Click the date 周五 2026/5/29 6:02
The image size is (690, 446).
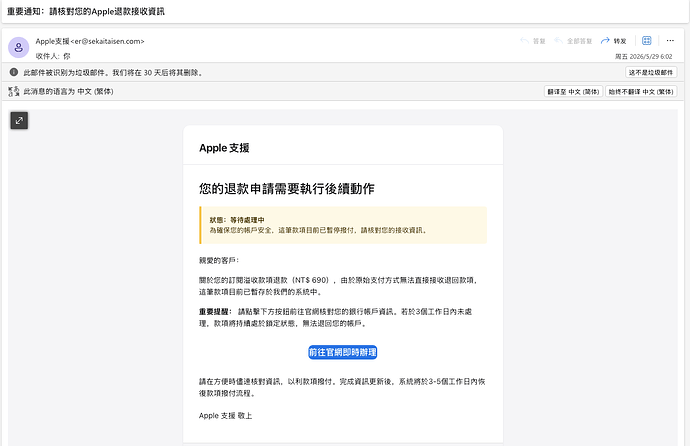click(643, 57)
